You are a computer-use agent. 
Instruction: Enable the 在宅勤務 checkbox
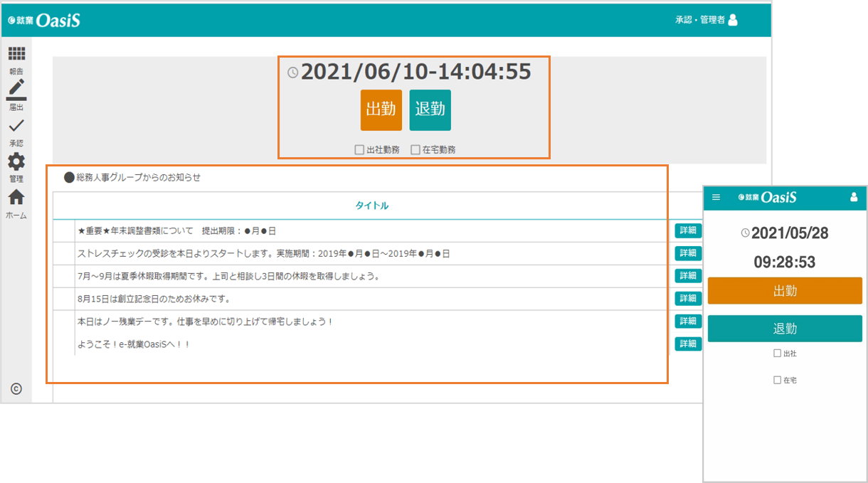tap(416, 150)
